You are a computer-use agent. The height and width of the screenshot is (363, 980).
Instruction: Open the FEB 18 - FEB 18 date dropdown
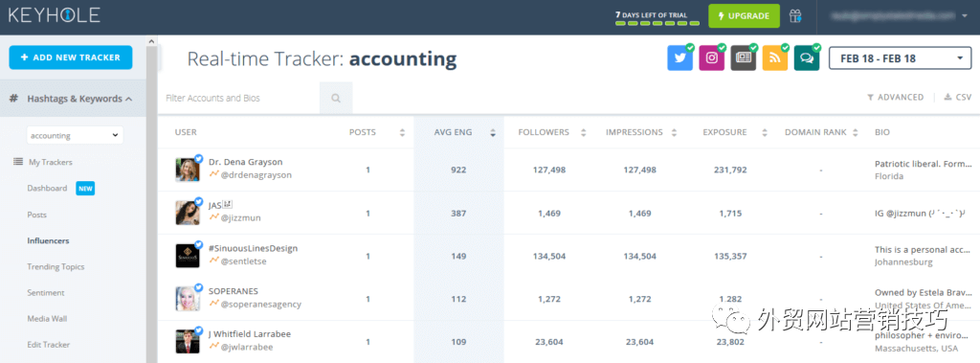coord(900,58)
